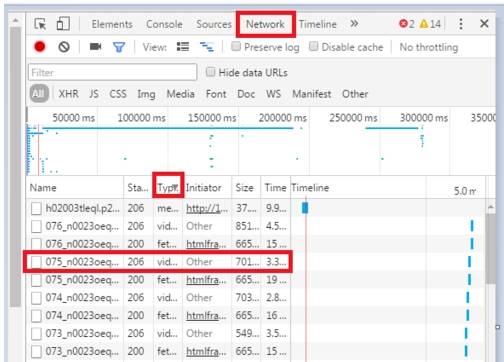Open htmlfra initiator link in 074 fetch row

[x=206, y=315]
